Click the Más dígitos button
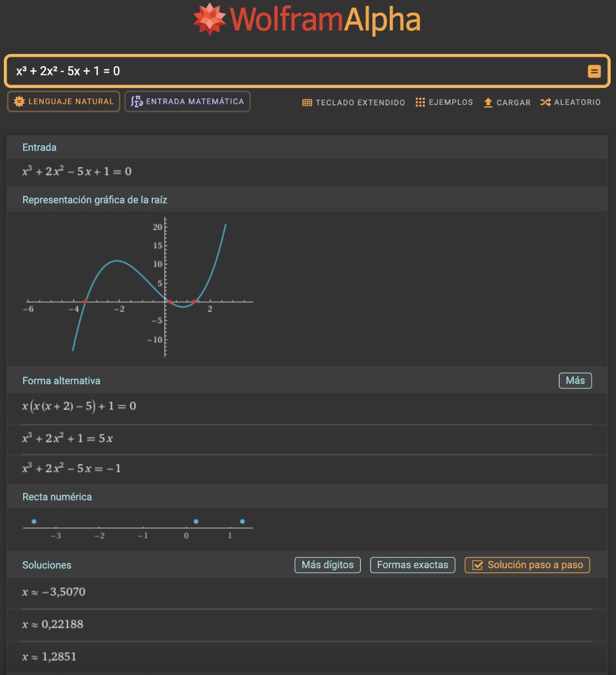616x675 pixels. click(327, 565)
